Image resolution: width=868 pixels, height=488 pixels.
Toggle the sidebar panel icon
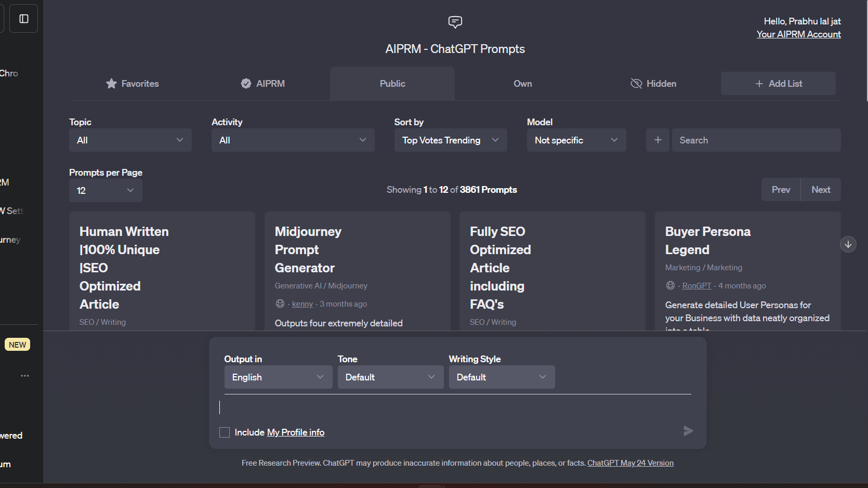coord(24,19)
